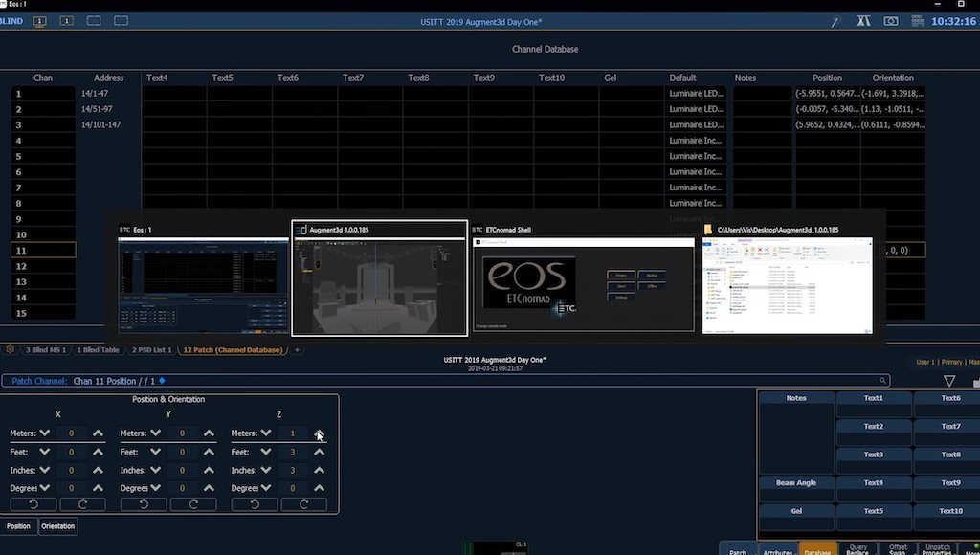Click the down triangle icon near User 1

[x=949, y=381]
